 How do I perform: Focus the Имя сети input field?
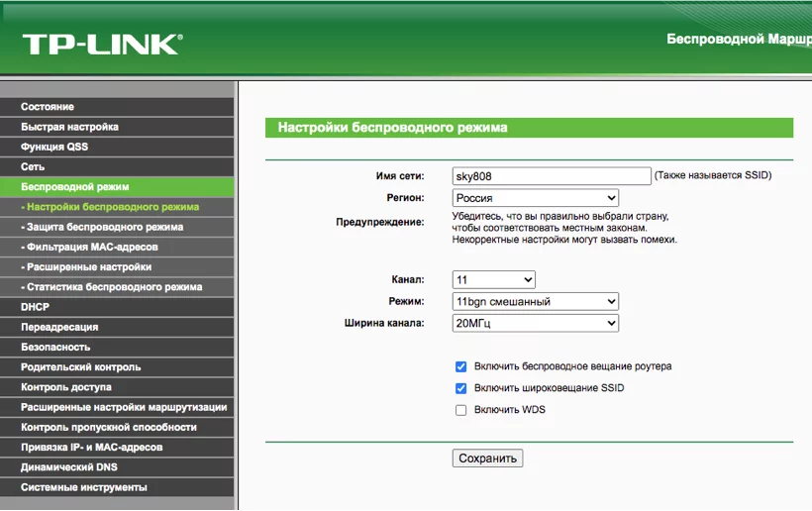tap(552, 176)
